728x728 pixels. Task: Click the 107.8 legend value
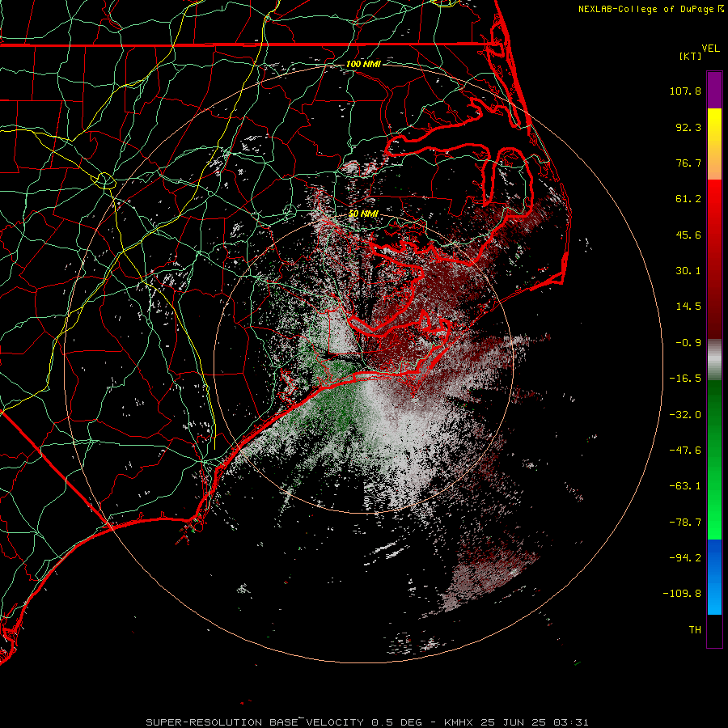click(x=685, y=91)
